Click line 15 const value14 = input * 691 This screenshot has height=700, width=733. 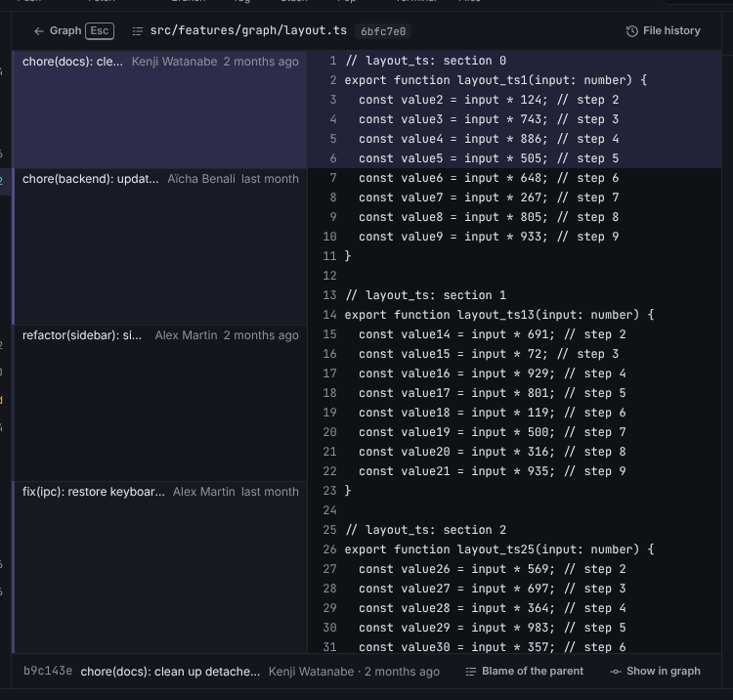click(x=493, y=334)
